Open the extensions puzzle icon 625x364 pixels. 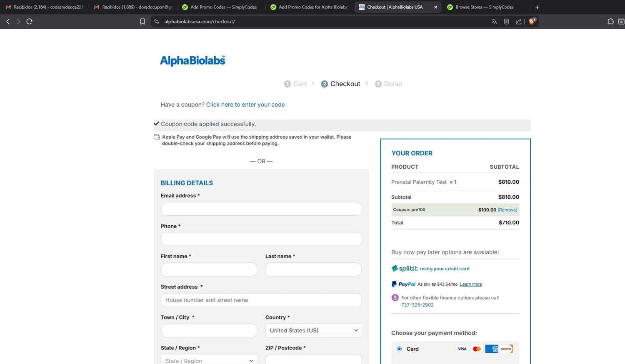coord(610,22)
